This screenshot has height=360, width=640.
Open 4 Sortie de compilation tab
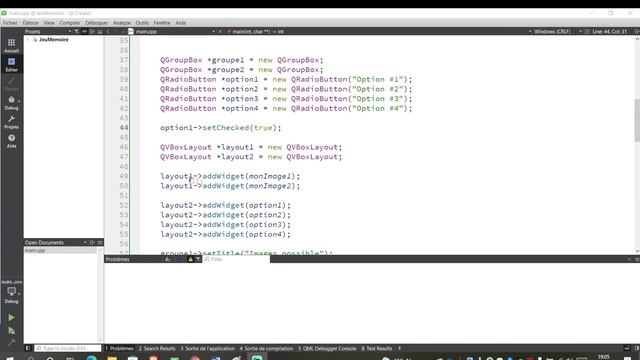[267, 348]
